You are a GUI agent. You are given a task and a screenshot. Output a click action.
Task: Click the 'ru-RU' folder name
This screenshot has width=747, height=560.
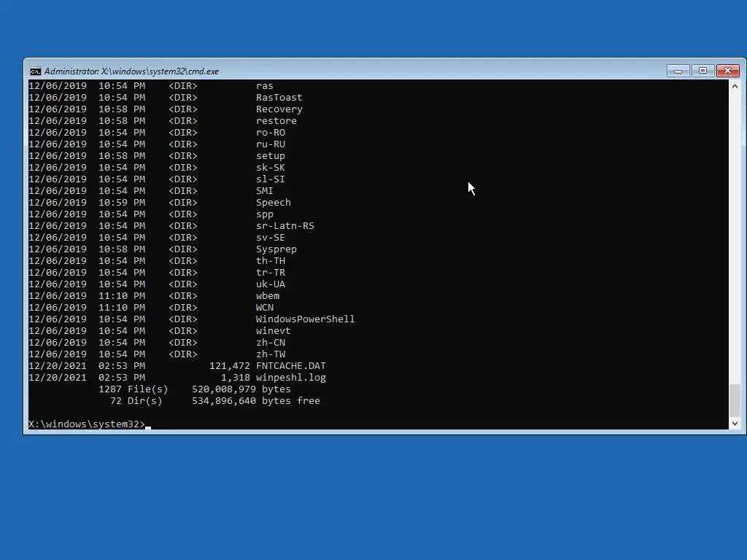(271, 144)
